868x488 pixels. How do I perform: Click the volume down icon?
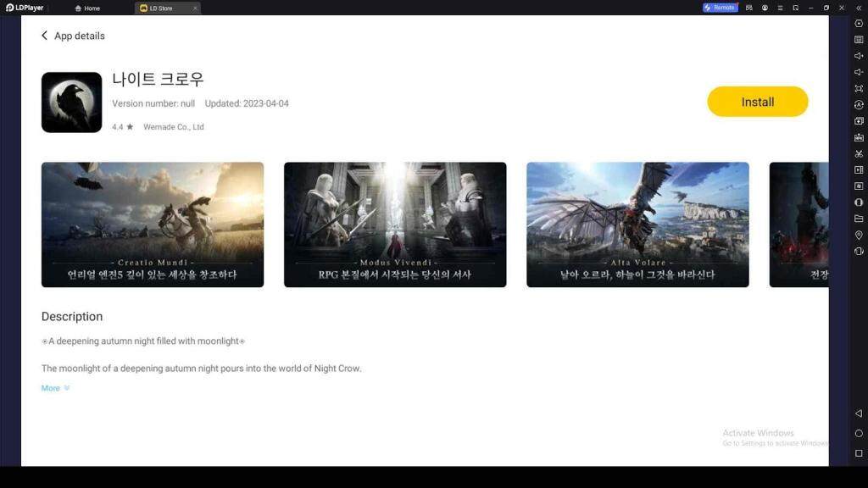859,72
